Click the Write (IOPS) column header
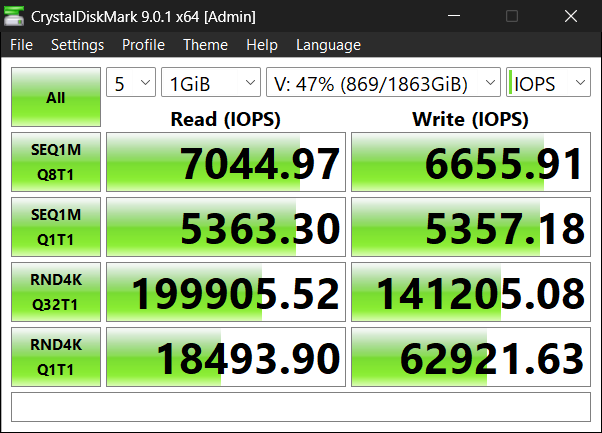The width and height of the screenshot is (602, 433). pyautogui.click(x=470, y=119)
